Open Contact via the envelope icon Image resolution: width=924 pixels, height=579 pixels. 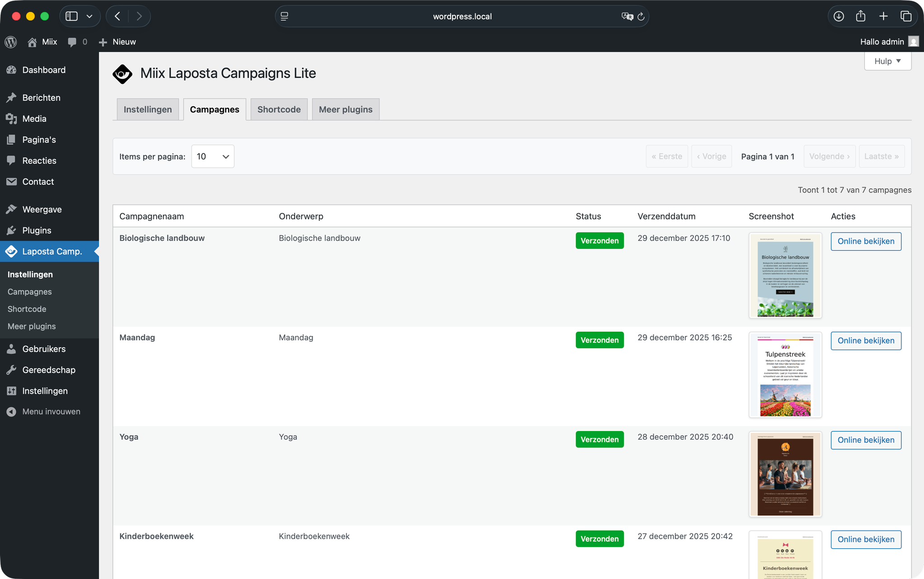coord(12,182)
